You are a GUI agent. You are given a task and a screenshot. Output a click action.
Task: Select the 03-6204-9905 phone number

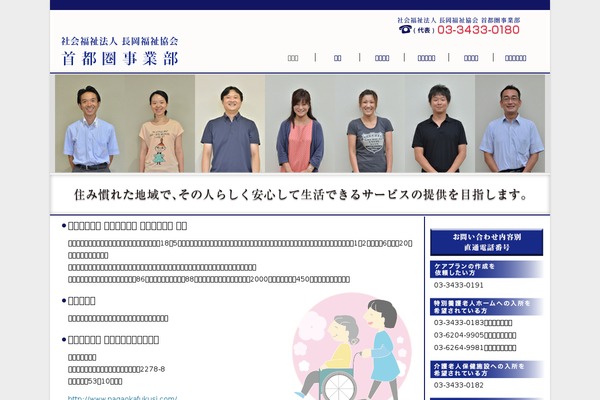[459, 335]
